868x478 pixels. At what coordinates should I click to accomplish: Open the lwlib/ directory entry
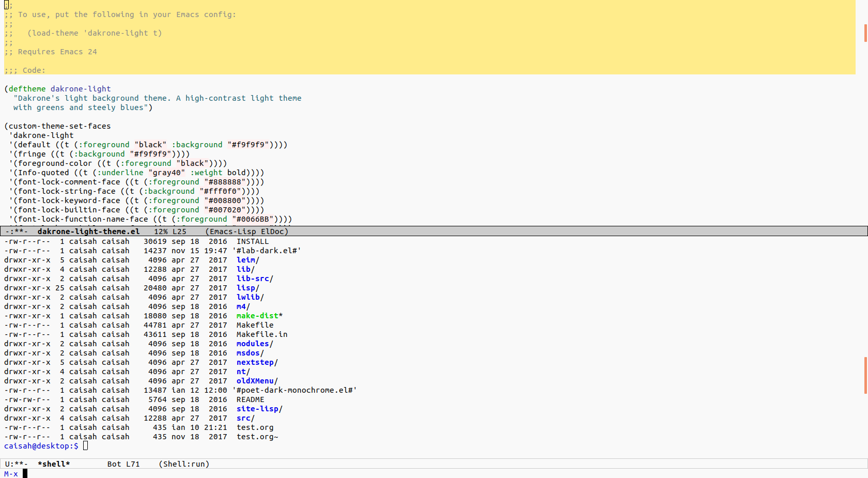250,297
